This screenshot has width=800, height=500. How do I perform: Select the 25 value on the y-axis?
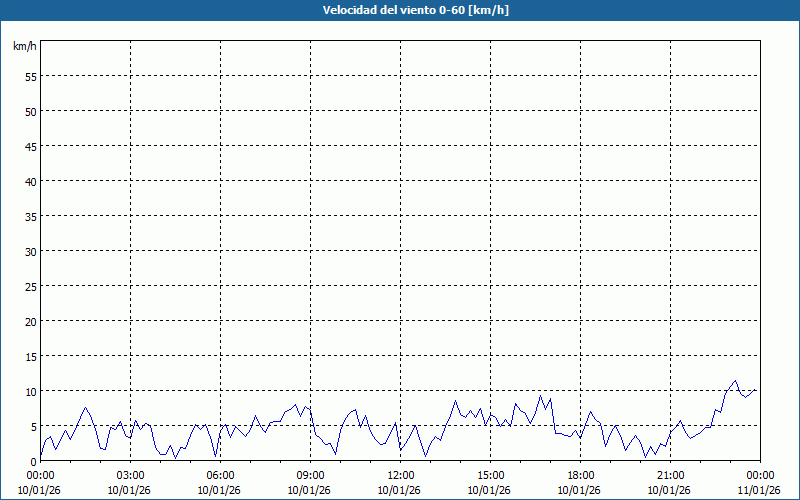click(30, 286)
